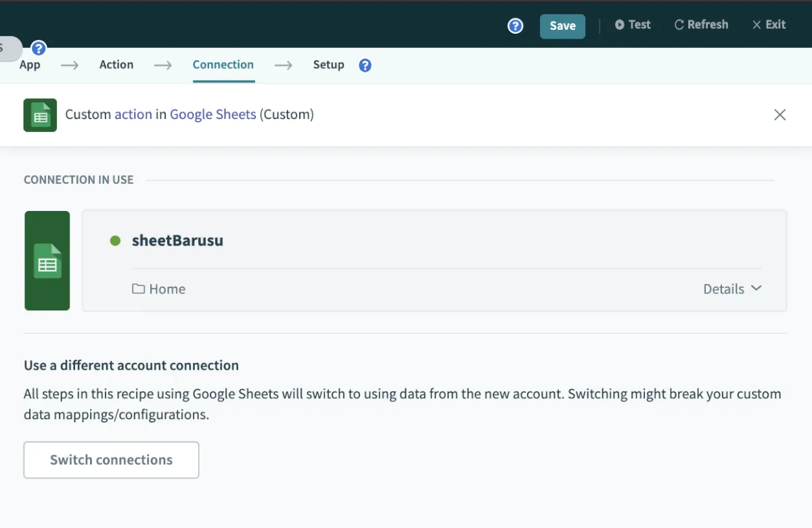Click the large Google Sheets connection icon

click(x=47, y=261)
